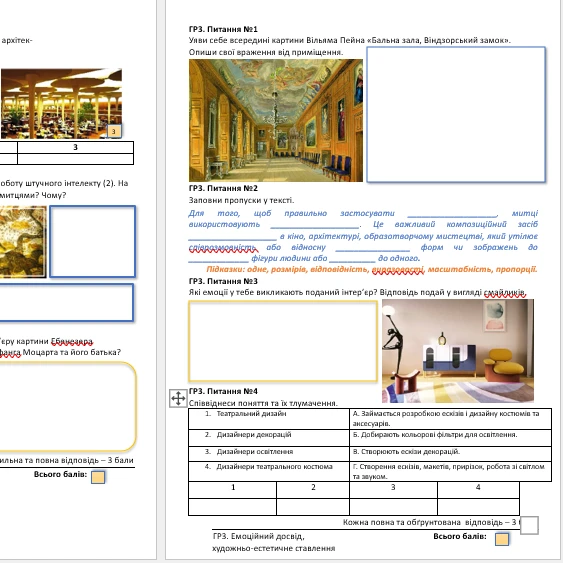Screen dimensions: 563x563
Task: Select the Windsor Castle ballroom painting image
Action: point(276,120)
